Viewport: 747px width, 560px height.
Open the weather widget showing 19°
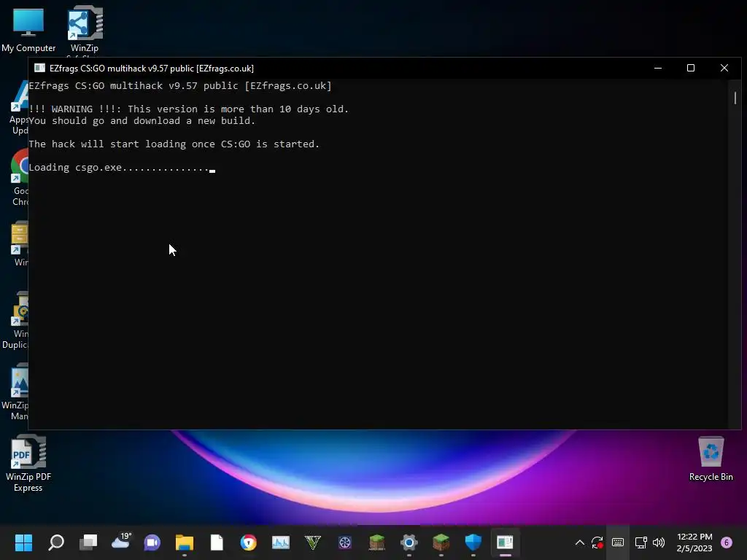pyautogui.click(x=120, y=542)
